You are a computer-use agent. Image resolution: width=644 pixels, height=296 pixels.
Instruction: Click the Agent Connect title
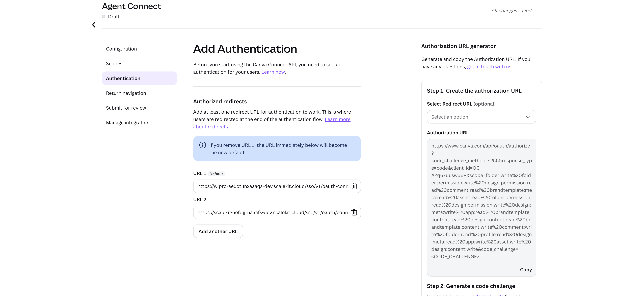point(131,6)
